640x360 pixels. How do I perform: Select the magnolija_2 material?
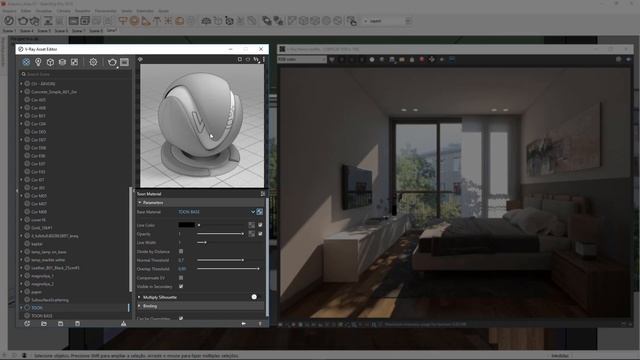pyautogui.click(x=42, y=284)
